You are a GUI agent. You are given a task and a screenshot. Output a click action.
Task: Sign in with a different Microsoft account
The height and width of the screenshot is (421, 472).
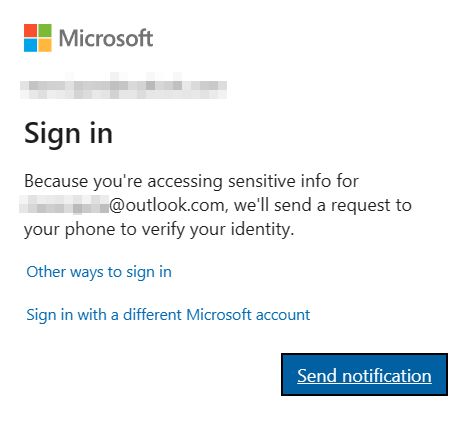[x=168, y=315]
